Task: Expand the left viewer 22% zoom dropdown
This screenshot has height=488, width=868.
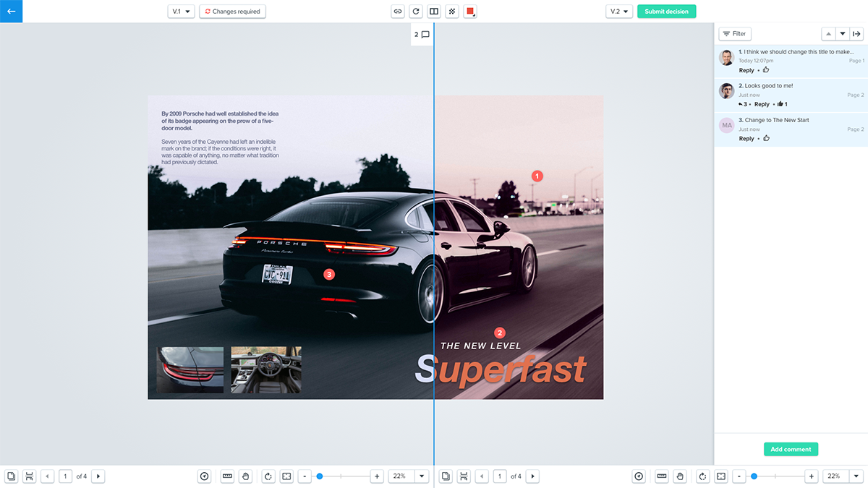Action: coord(422,476)
